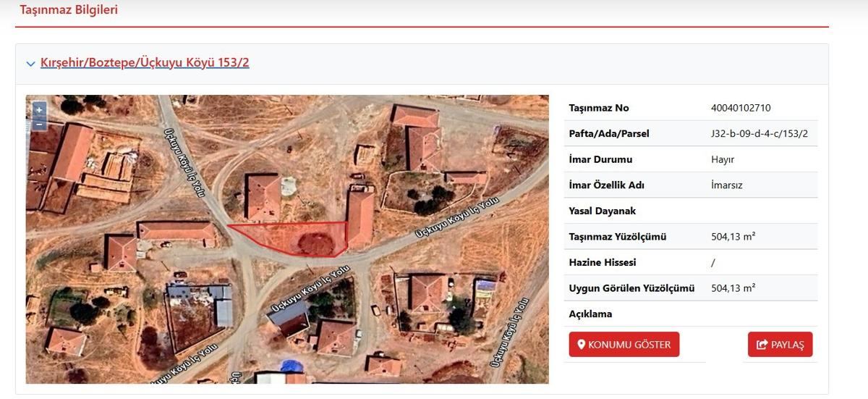The width and height of the screenshot is (868, 399).
Task: Open the Kırşehir/Boztepe/Üçkuyu Köyü 153/2 link
Action: [145, 63]
